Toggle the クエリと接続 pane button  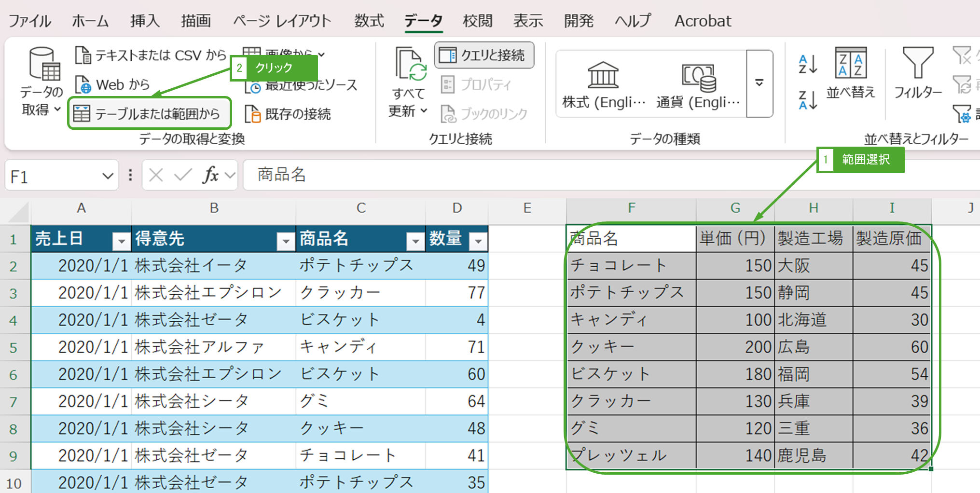pyautogui.click(x=484, y=55)
